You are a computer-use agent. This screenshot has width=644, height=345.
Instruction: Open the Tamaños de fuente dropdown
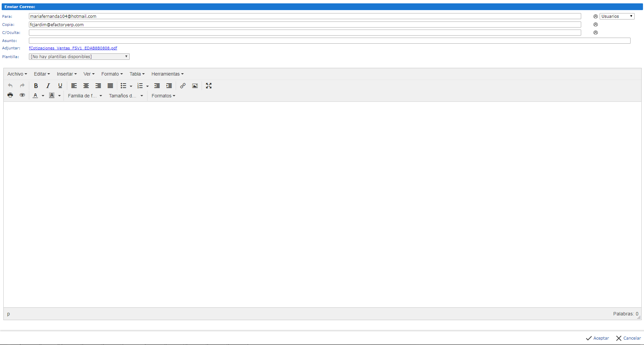pyautogui.click(x=126, y=96)
